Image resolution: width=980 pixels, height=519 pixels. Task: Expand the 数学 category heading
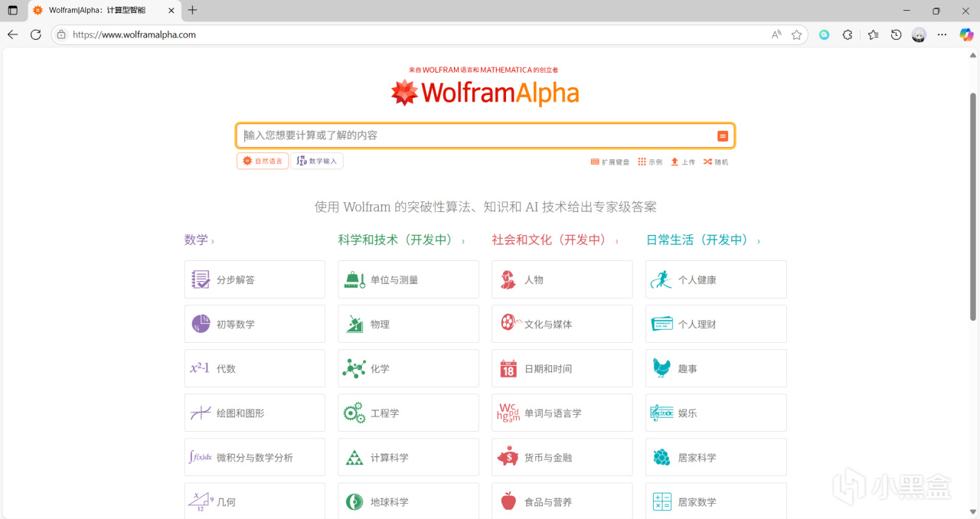click(x=199, y=240)
